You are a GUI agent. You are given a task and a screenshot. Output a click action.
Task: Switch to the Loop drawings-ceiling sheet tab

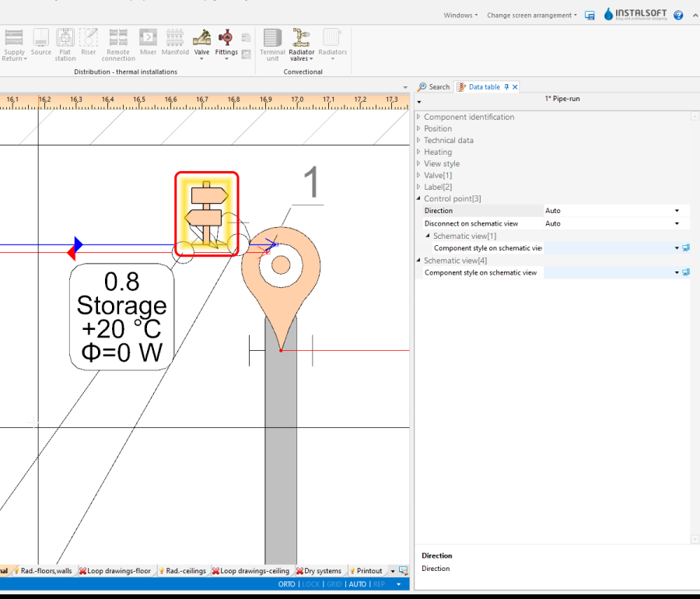250,570
